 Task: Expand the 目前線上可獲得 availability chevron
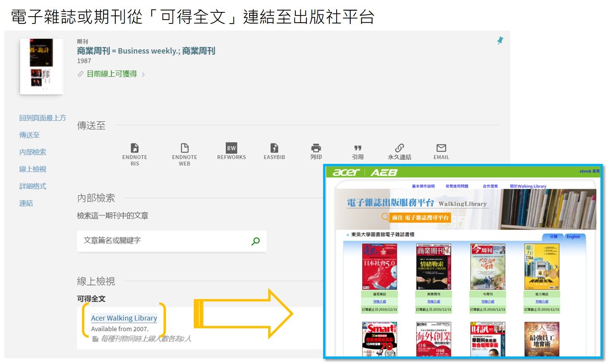point(143,74)
